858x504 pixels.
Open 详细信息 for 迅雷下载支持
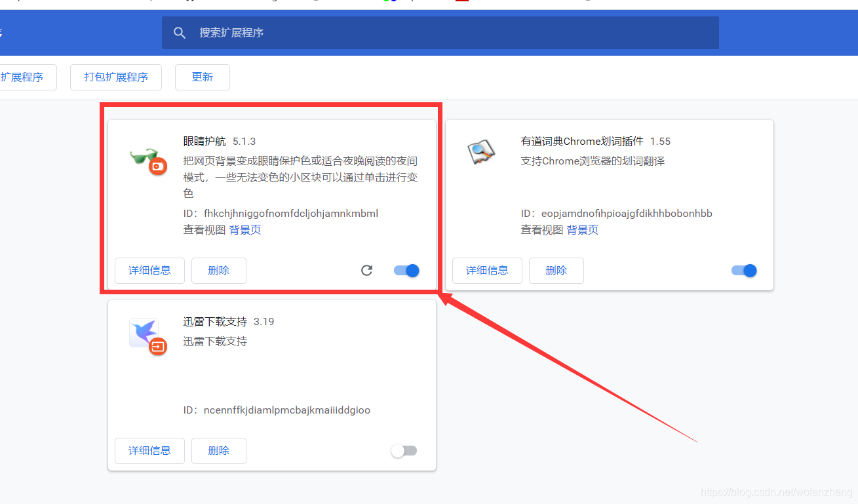click(149, 450)
